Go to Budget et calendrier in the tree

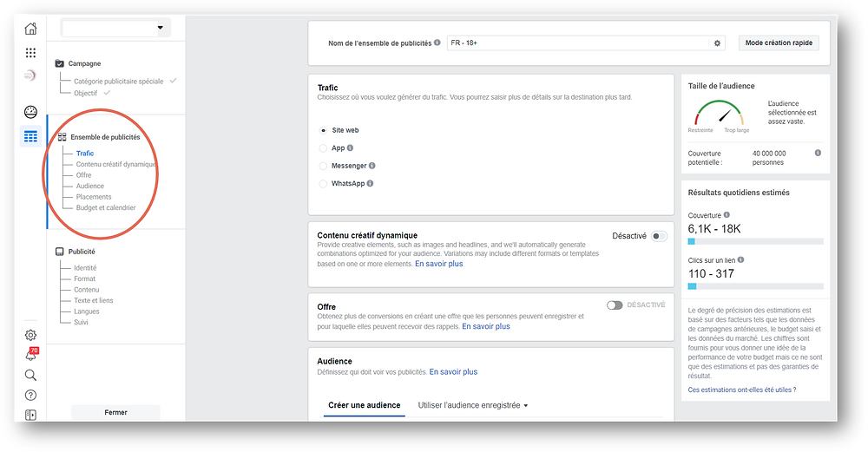pos(106,208)
